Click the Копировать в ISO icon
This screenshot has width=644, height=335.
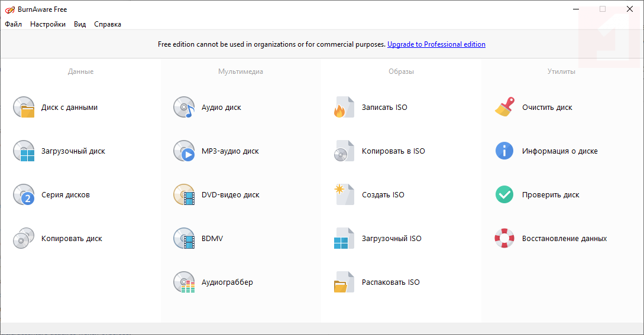[x=344, y=151]
